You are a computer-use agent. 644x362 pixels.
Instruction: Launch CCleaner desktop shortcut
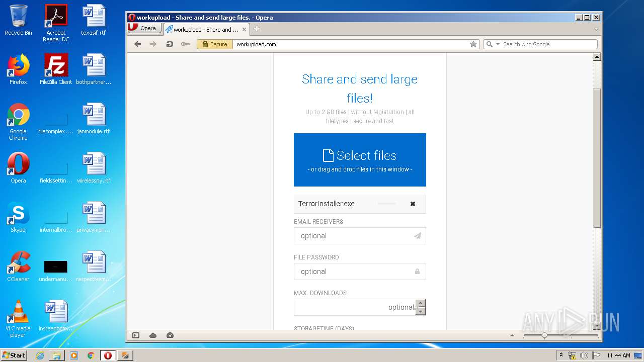coord(18,266)
